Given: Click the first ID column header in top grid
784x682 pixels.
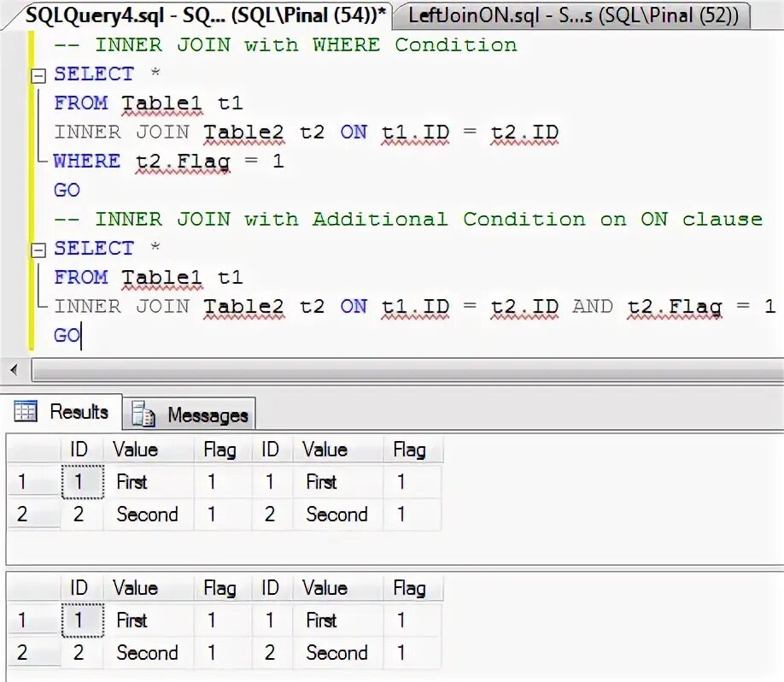Looking at the screenshot, I should point(82,450).
